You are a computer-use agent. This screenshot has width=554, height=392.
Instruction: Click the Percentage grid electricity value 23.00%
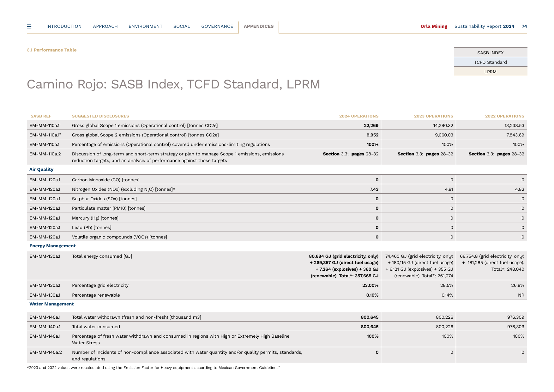pyautogui.click(x=370, y=285)
